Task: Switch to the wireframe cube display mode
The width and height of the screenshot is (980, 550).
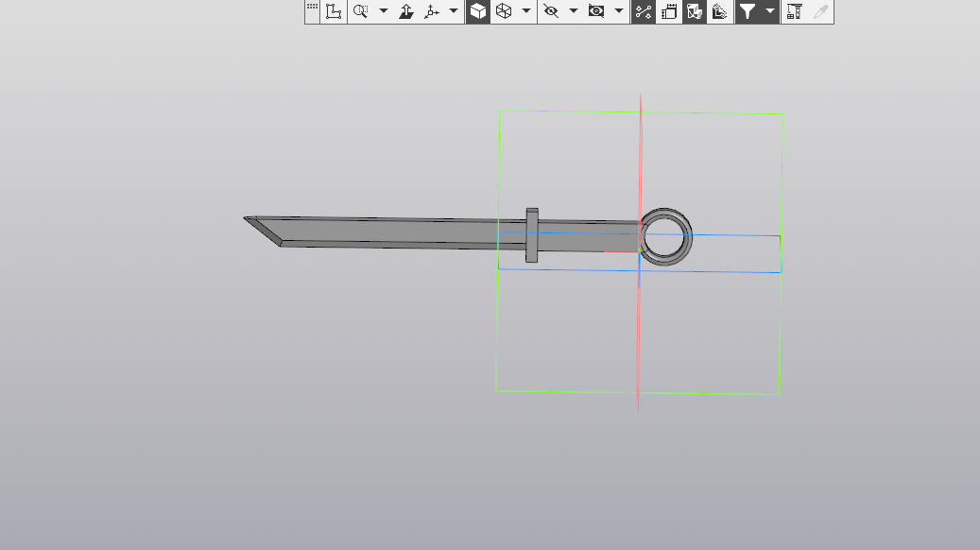Action: tap(504, 11)
